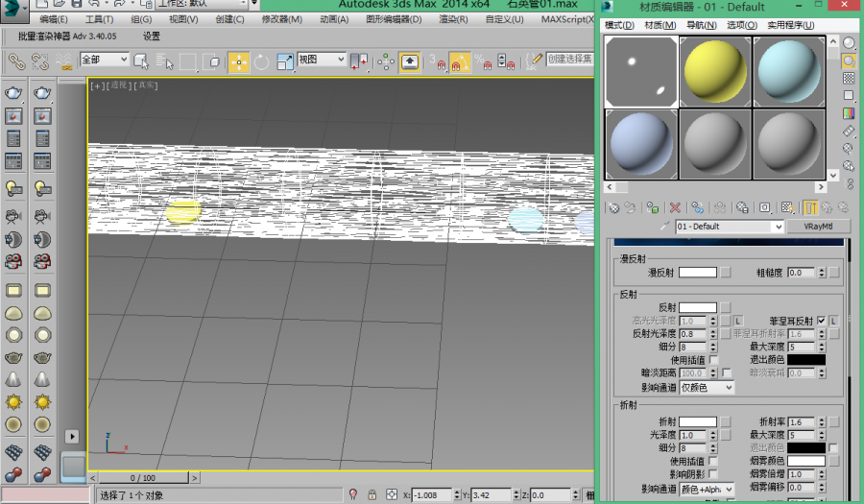The image size is (864, 504).
Task: Toggle the 菲涅耳反射 checkbox
Action: [x=821, y=320]
